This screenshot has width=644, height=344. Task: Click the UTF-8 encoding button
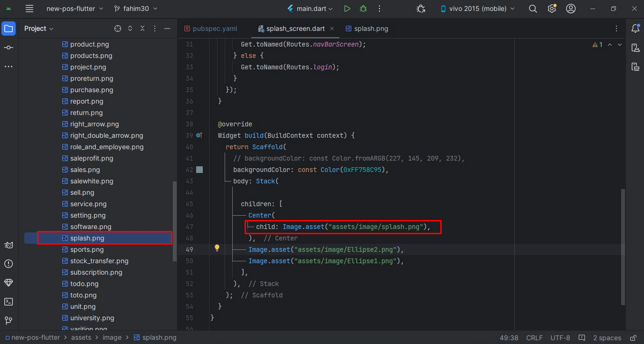tap(560, 338)
